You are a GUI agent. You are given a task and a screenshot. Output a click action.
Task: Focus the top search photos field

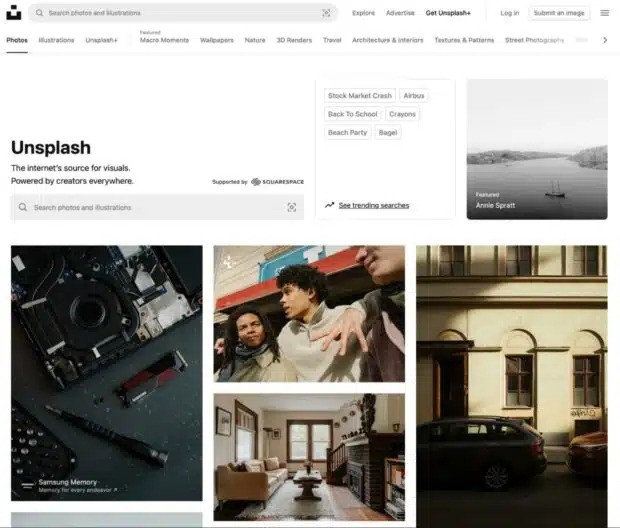point(183,13)
